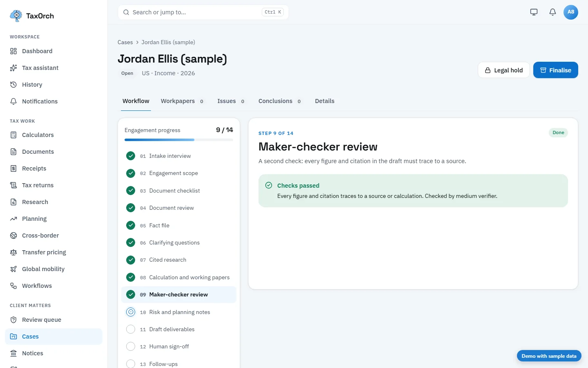Select step 11 Draft deliverables
Viewport: 588px width, 368px height.
(x=179, y=329)
